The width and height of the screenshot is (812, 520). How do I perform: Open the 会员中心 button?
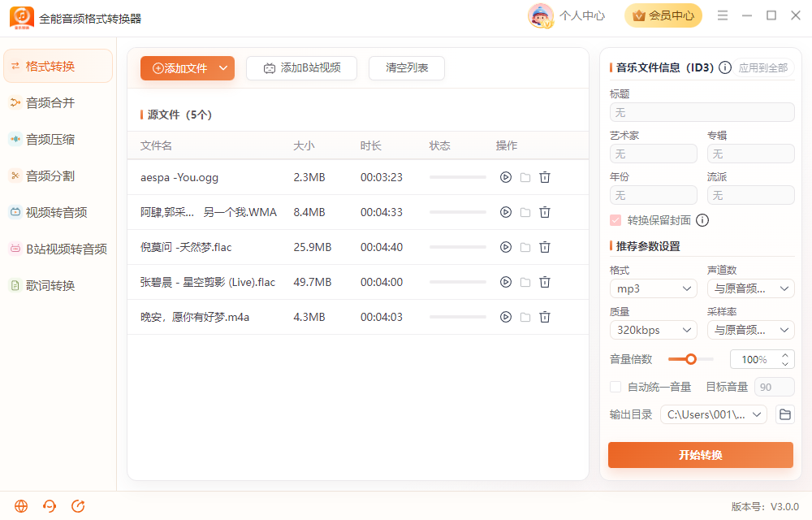(x=663, y=15)
